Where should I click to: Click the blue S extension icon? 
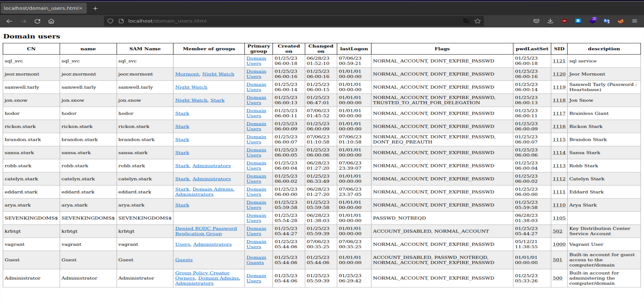coord(578,21)
